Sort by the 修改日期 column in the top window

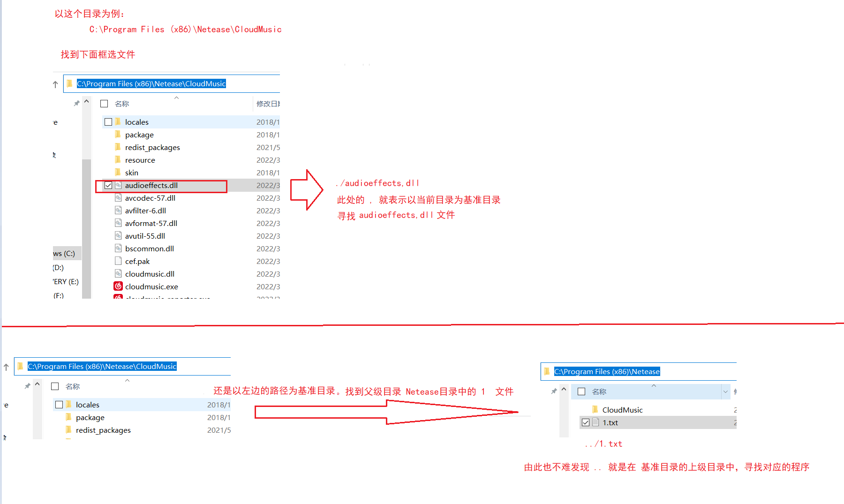click(x=268, y=104)
